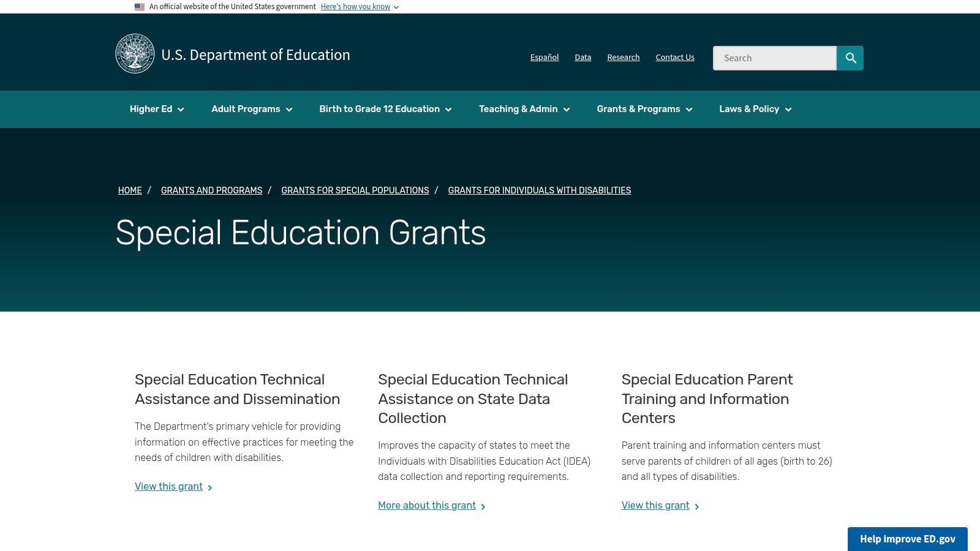Click inside the Search input field
The width and height of the screenshot is (980, 551).
click(x=775, y=58)
